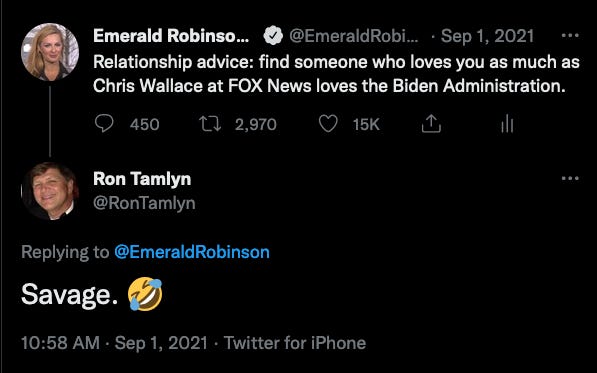The width and height of the screenshot is (597, 373).
Task: Click the @RonTamlyn handle
Action: click(144, 203)
